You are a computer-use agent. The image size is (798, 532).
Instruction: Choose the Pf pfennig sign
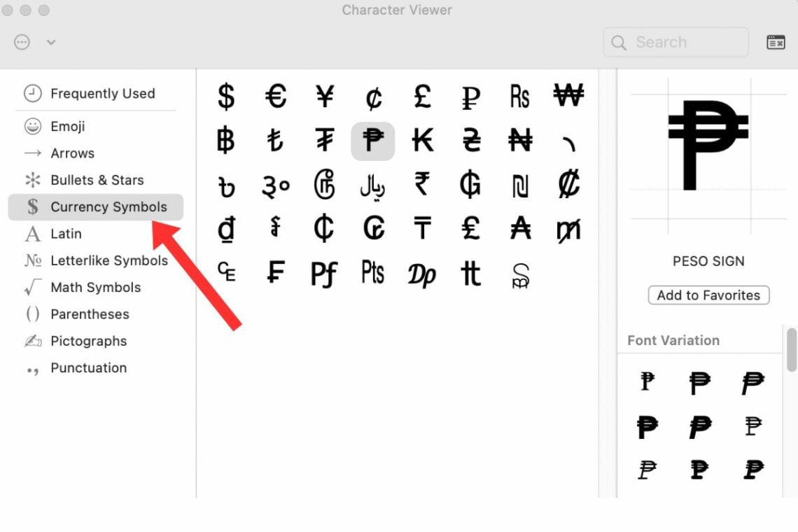(324, 274)
